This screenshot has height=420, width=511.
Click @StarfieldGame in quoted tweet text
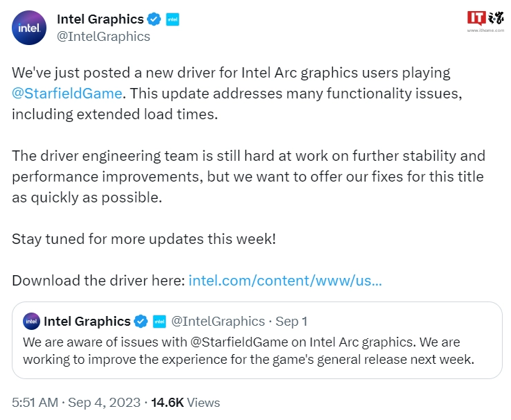tap(239, 342)
